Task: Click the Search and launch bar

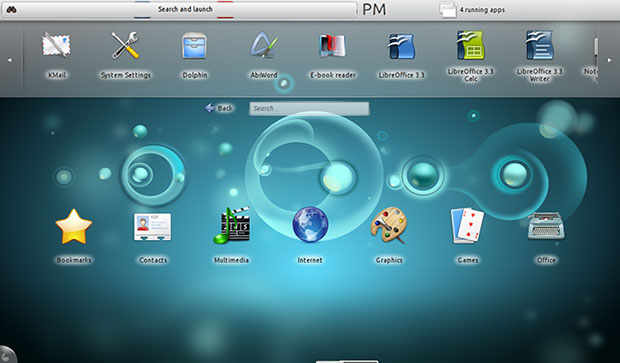Action: (180, 9)
